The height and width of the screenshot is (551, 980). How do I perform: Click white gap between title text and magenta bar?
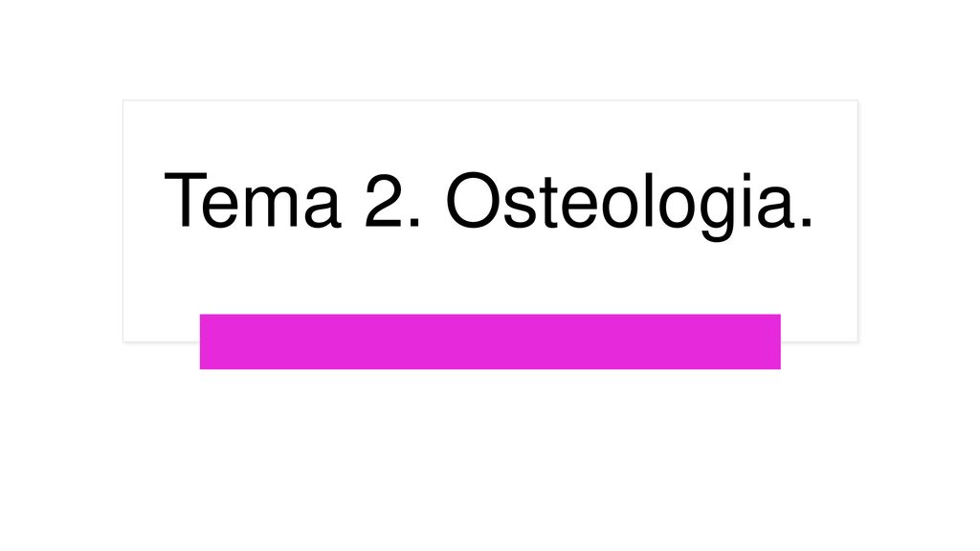tap(490, 278)
